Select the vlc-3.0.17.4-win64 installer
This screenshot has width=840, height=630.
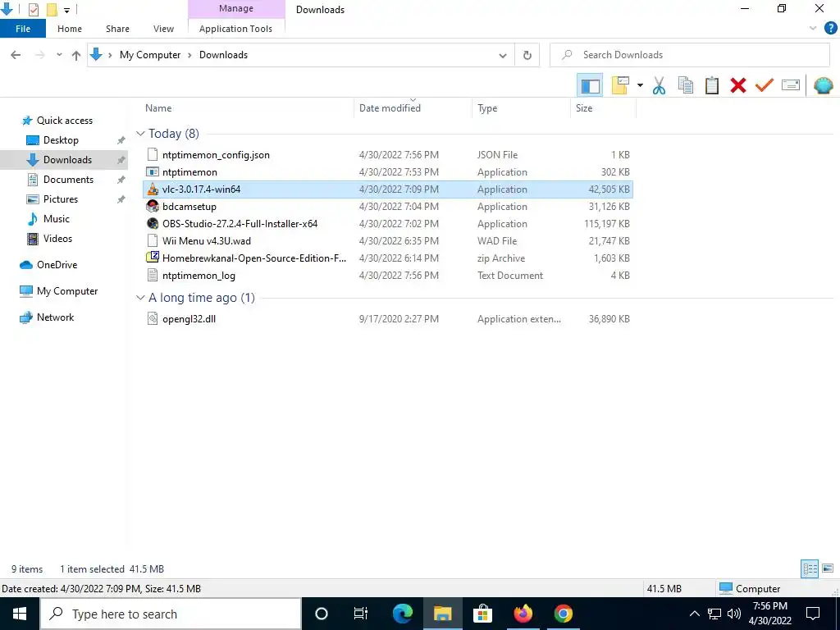[388, 189]
